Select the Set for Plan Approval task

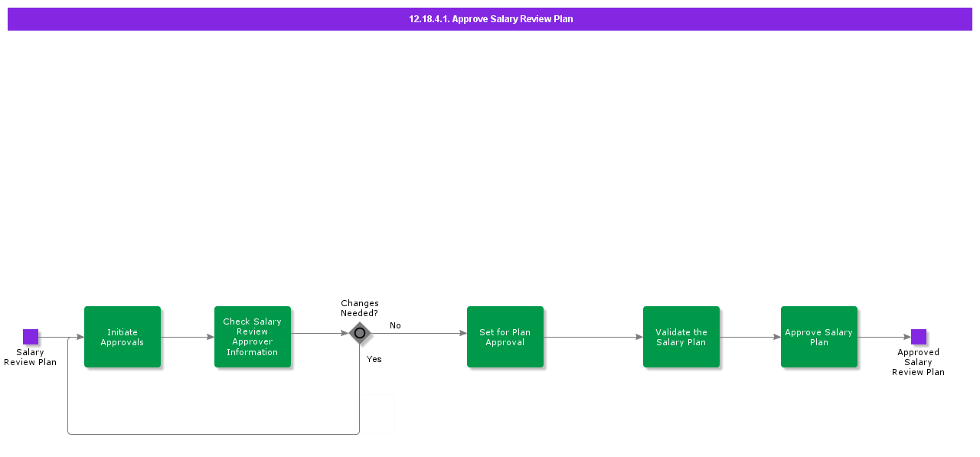coord(505,337)
